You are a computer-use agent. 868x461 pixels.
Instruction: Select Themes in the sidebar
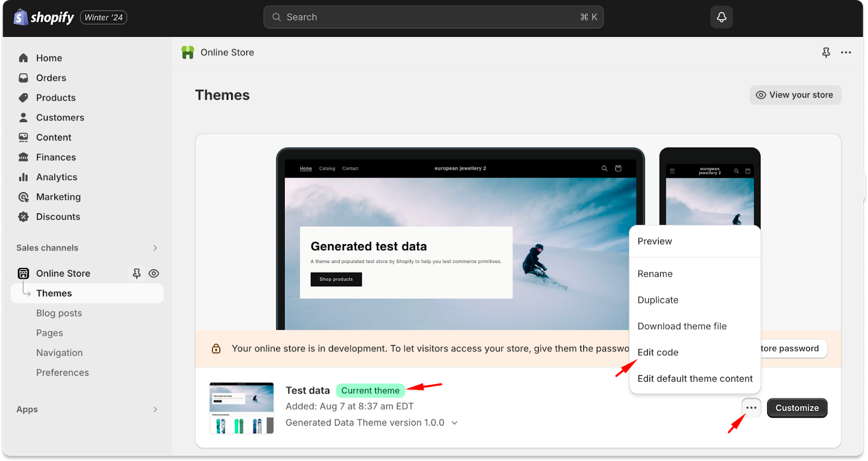coord(87,293)
